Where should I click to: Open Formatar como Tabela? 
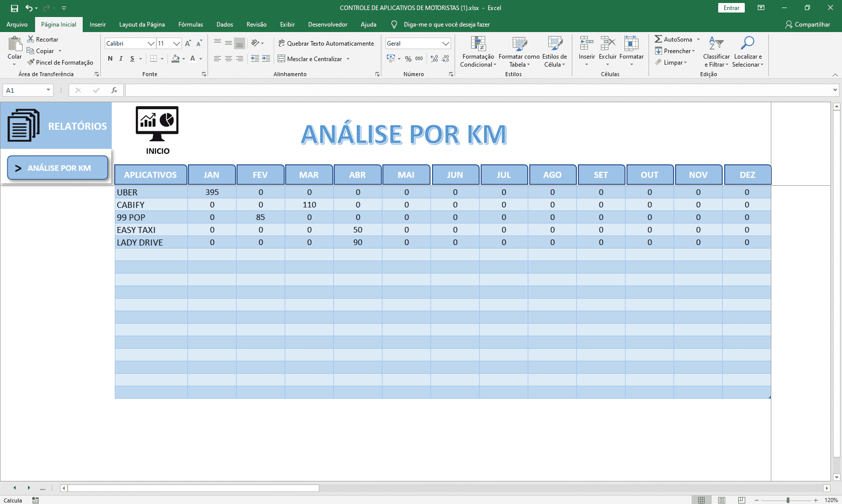(x=519, y=52)
